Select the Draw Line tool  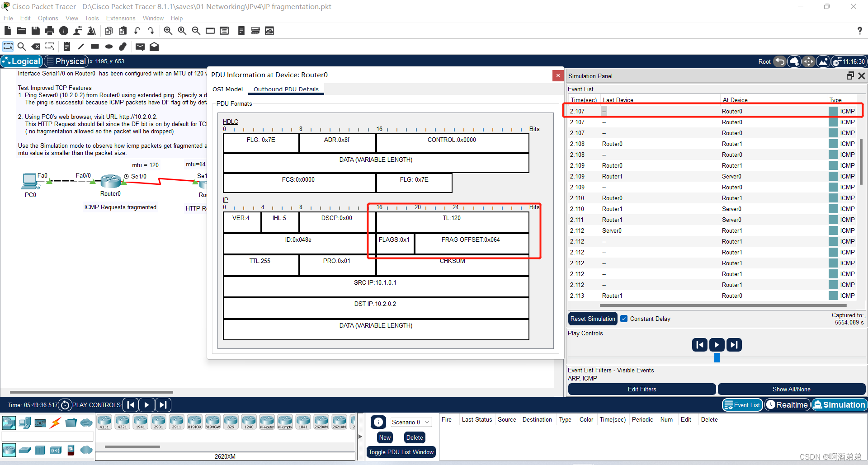click(x=81, y=47)
